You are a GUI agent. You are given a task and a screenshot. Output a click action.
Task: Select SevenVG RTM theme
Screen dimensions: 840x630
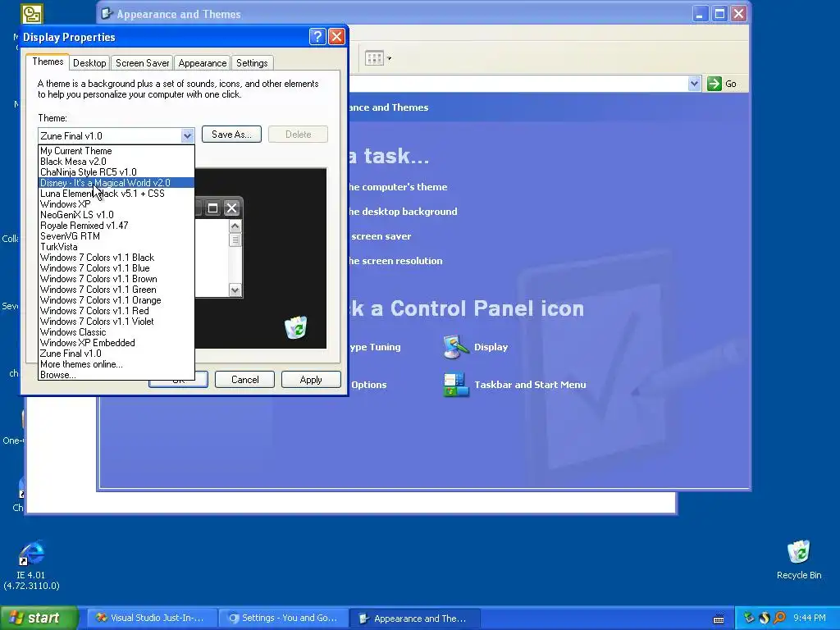116,236
